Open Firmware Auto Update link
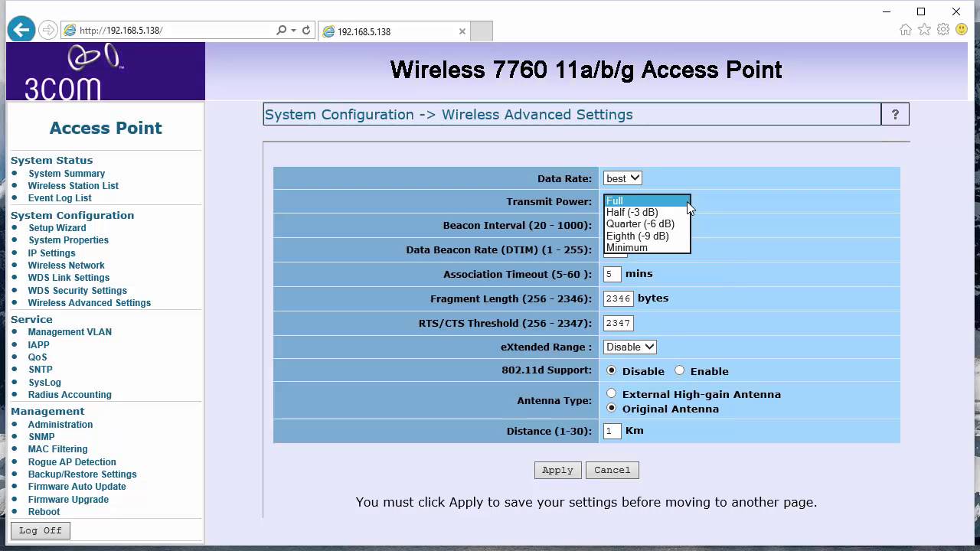The image size is (980, 551). (x=77, y=487)
